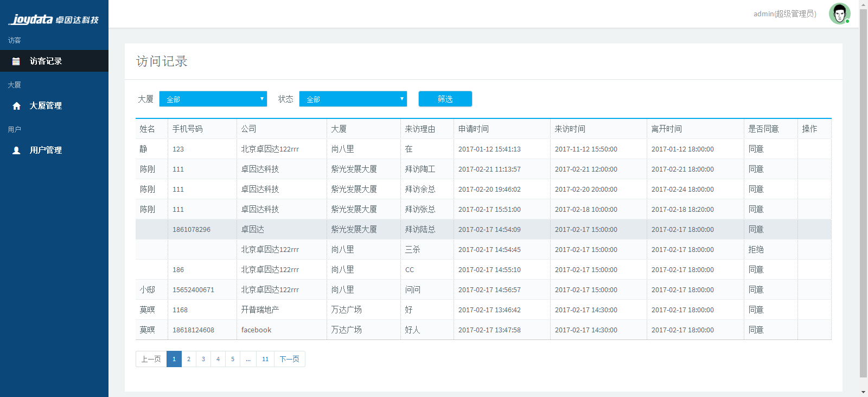868x397 pixels.
Task: Expand the 大厦 filter dropdown
Action: (213, 99)
